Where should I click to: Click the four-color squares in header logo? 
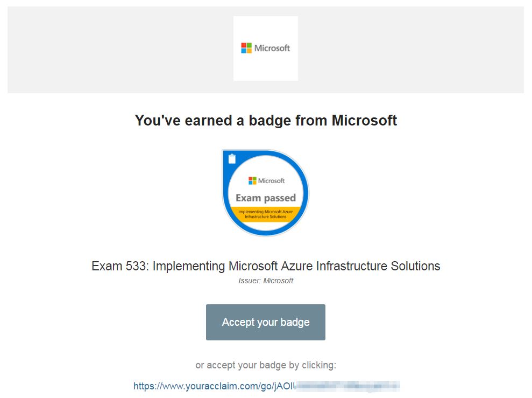point(246,48)
